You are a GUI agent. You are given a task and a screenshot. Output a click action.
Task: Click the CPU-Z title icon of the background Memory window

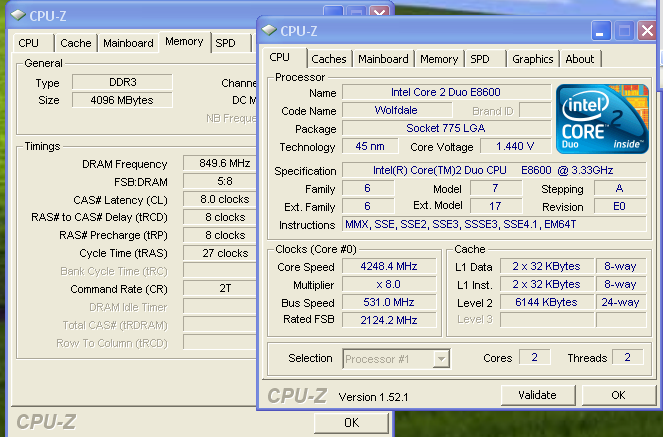coord(18,16)
